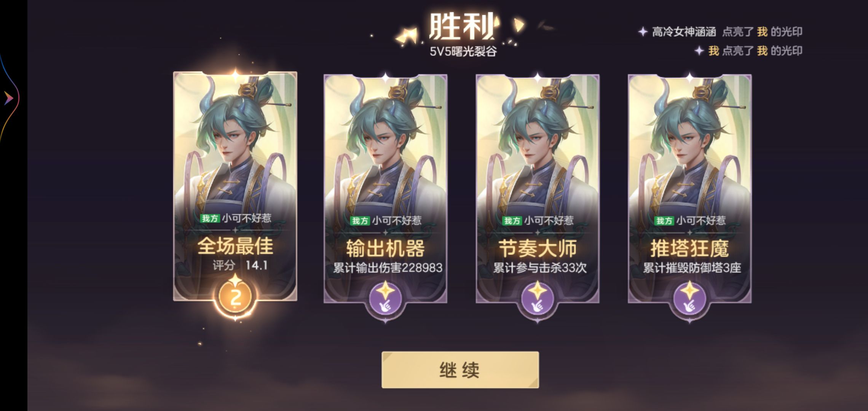The image size is (868, 411).
Task: Select the 全场最佳 hero card
Action: coord(235,186)
